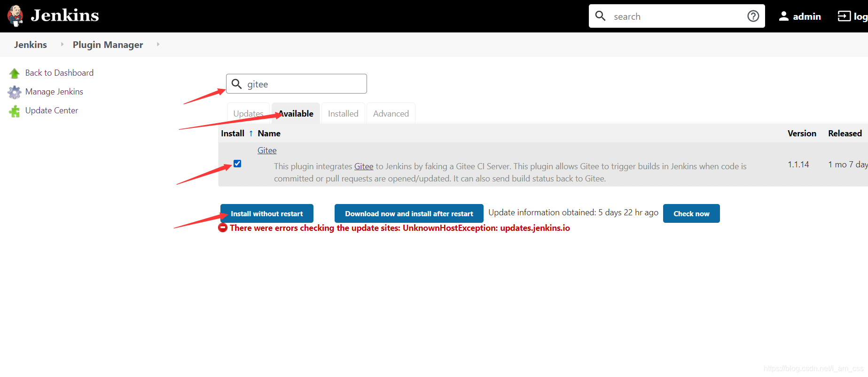Click the Jenkins butler logo icon
868x377 pixels.
point(15,16)
